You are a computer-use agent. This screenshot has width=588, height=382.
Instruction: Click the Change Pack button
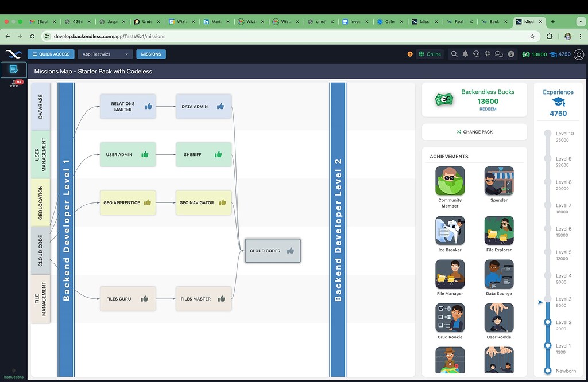point(474,132)
